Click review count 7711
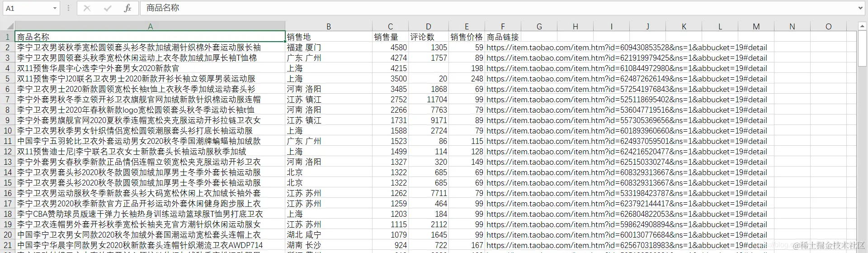Screen dimensions: 868x253 (429, 193)
